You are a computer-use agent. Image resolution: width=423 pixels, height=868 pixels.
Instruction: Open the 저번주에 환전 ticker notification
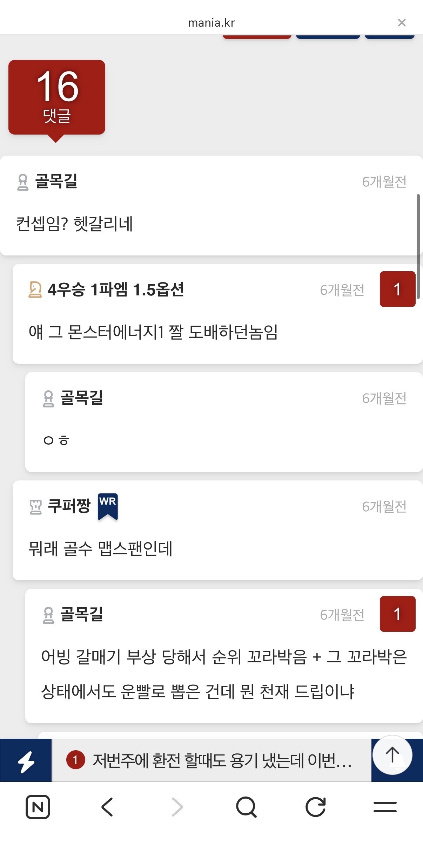click(221, 760)
